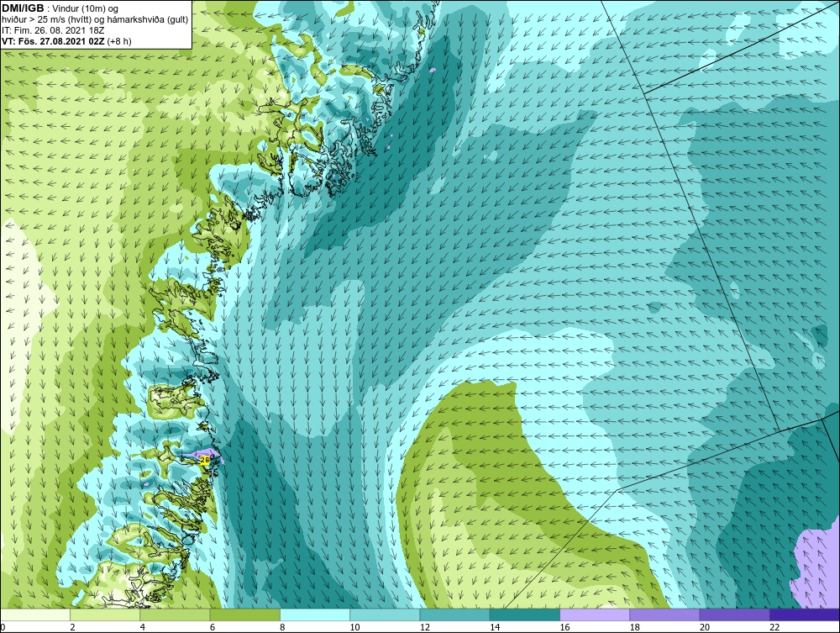
Task: Select the 16–18 m/s light purple swatch
Action: [x=595, y=615]
